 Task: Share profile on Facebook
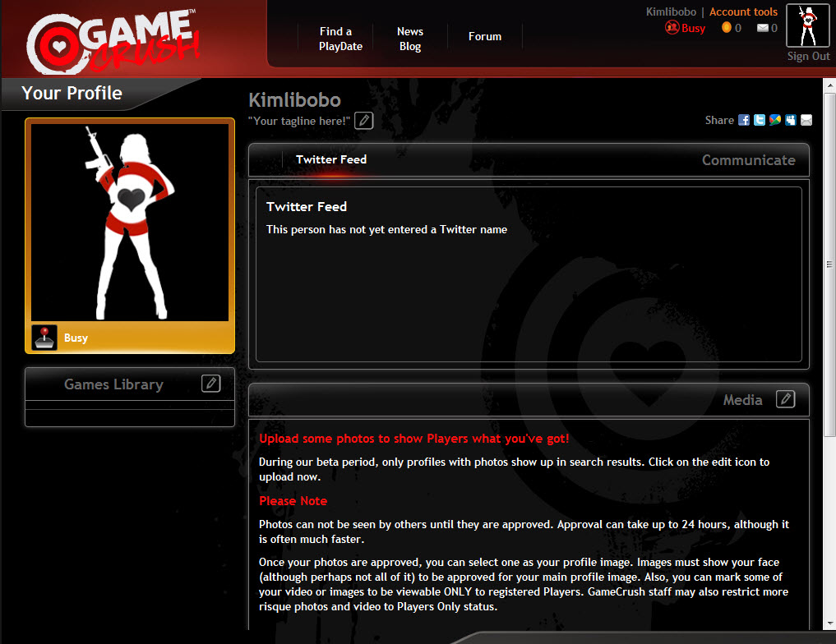[x=744, y=120]
